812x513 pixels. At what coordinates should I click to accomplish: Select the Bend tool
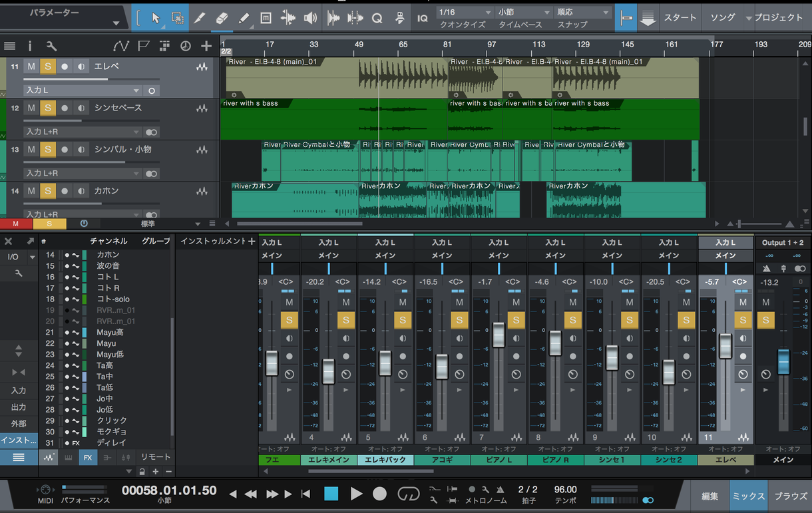pyautogui.click(x=288, y=18)
